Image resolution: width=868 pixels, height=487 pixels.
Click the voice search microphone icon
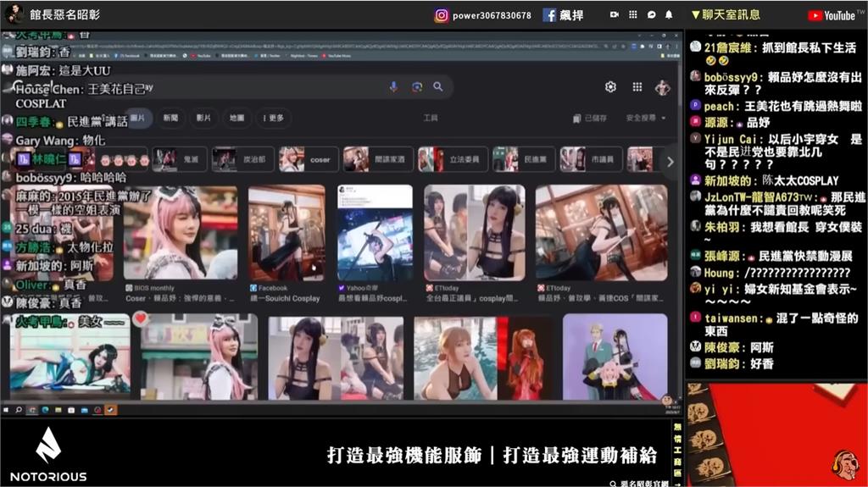pyautogui.click(x=393, y=87)
